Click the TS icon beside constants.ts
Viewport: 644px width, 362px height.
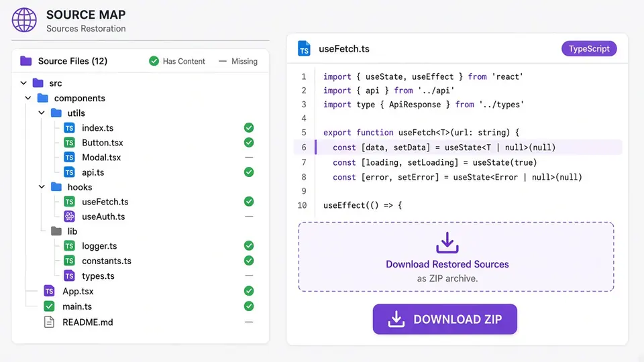[69, 261]
